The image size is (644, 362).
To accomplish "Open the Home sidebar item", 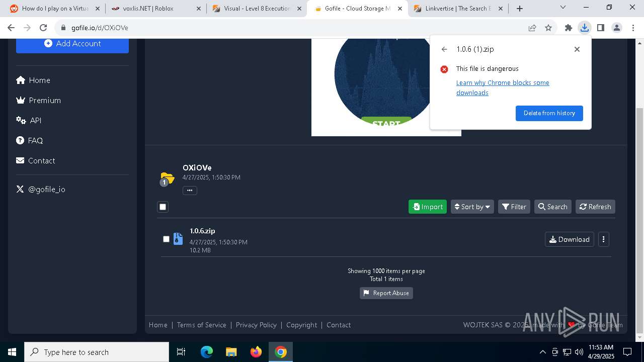I will pos(33,80).
